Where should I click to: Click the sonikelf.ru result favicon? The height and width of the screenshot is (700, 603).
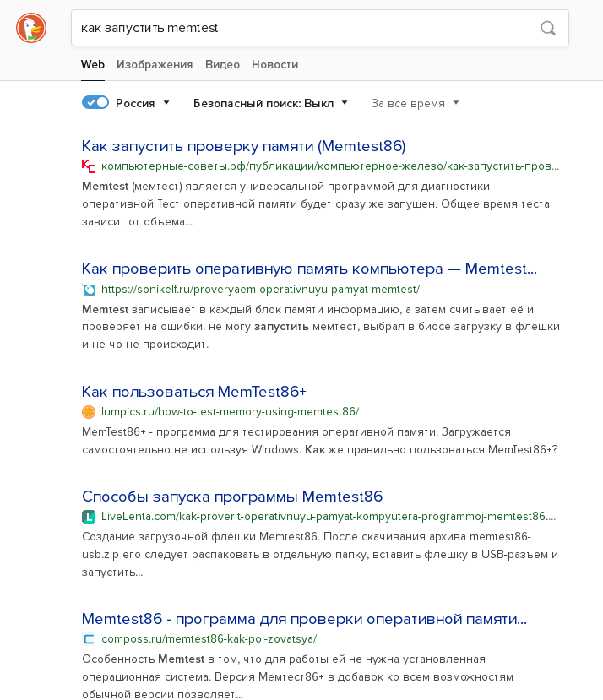point(89,289)
